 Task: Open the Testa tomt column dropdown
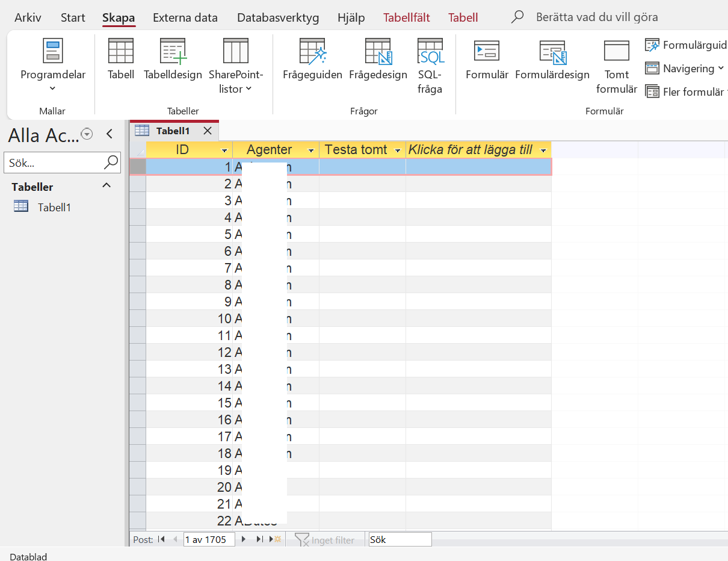click(398, 150)
